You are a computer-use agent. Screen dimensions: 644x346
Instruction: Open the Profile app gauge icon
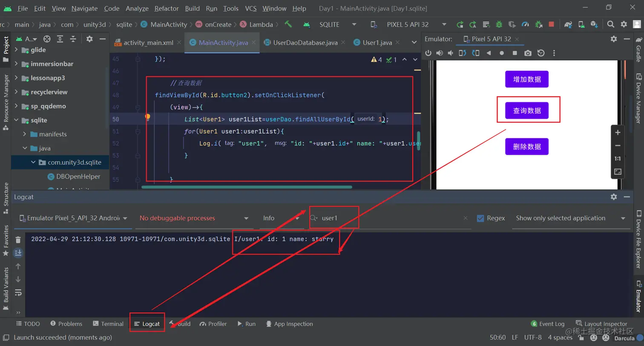[525, 24]
